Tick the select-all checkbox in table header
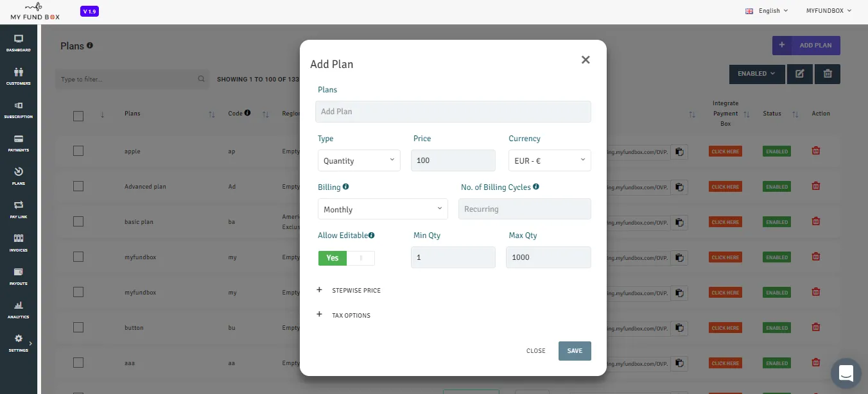The height and width of the screenshot is (394, 868). point(78,116)
